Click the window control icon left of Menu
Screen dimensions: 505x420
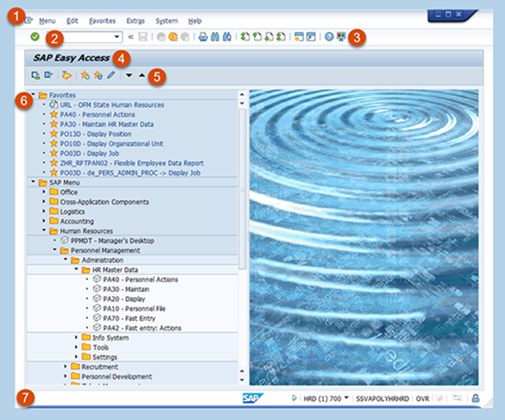coord(29,20)
